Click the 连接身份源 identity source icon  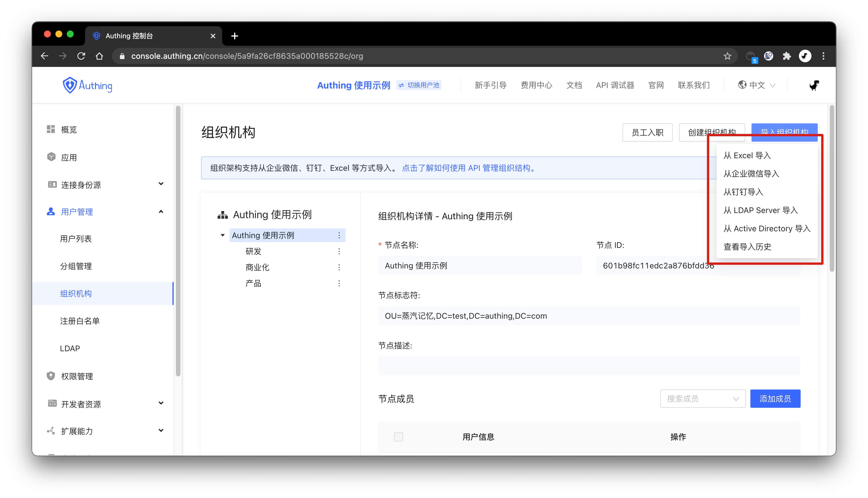pyautogui.click(x=52, y=184)
